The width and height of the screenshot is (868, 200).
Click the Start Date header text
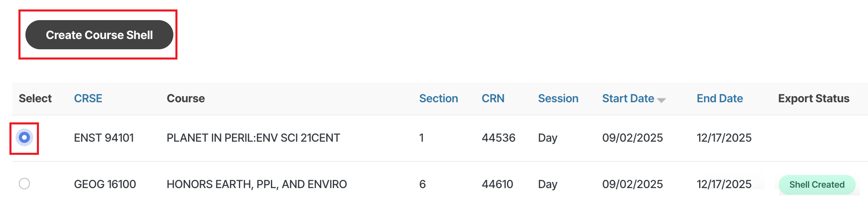point(628,99)
